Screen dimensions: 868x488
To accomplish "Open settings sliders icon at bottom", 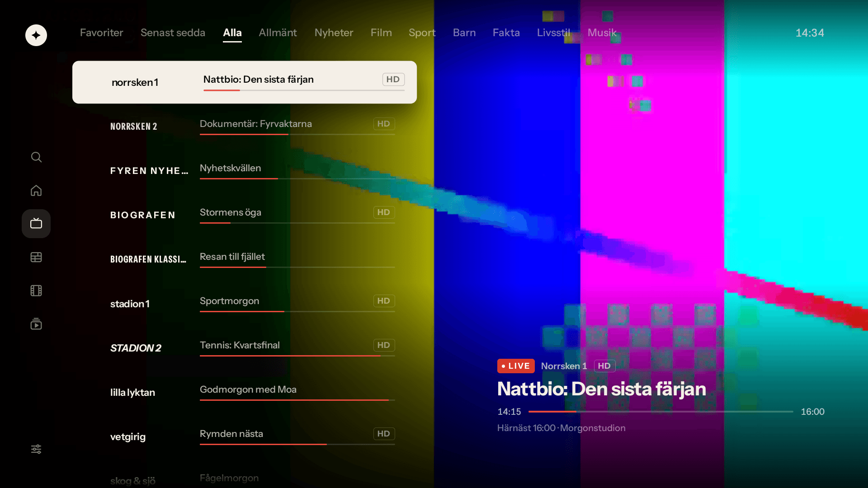I will 36,449.
